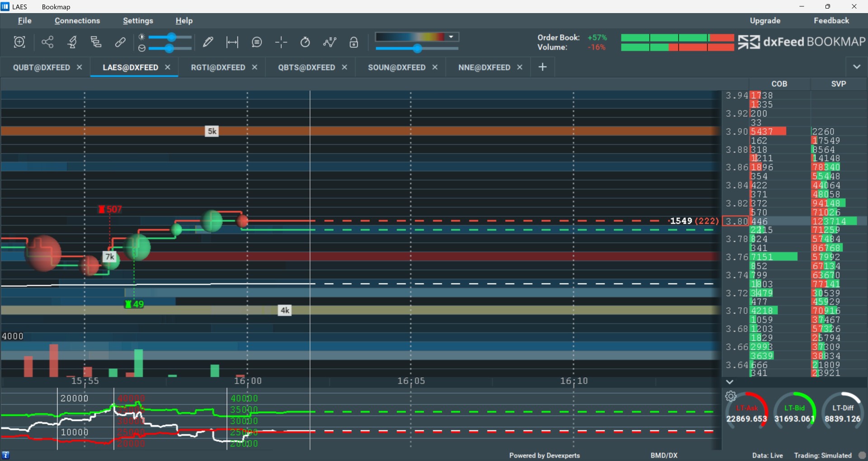This screenshot has width=868, height=461.
Task: Close the SOUN@DXFEED tab
Action: pyautogui.click(x=435, y=67)
